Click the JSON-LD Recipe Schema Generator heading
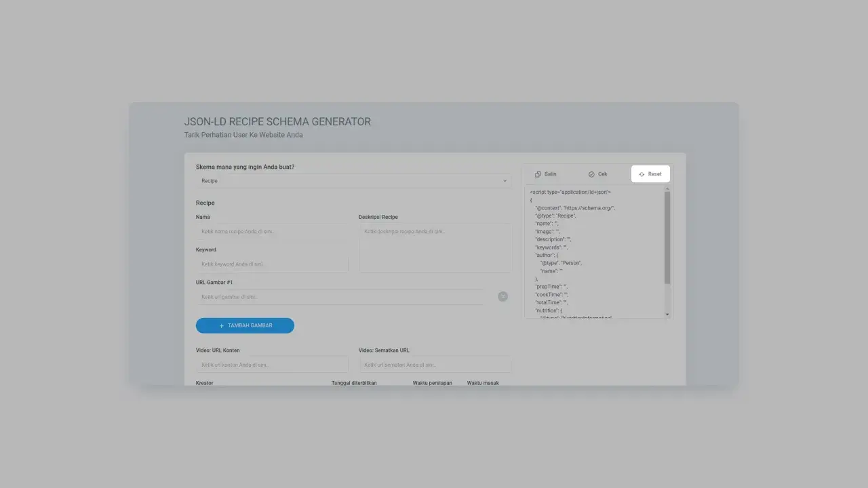868x488 pixels. (277, 122)
